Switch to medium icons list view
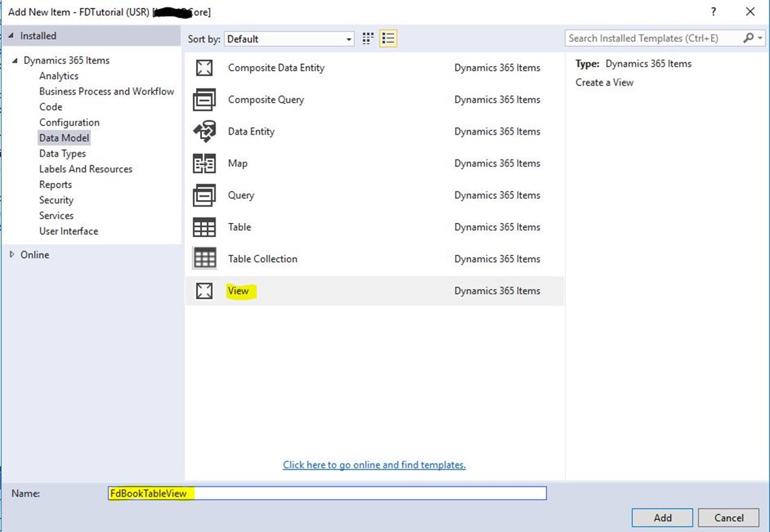 pos(388,39)
